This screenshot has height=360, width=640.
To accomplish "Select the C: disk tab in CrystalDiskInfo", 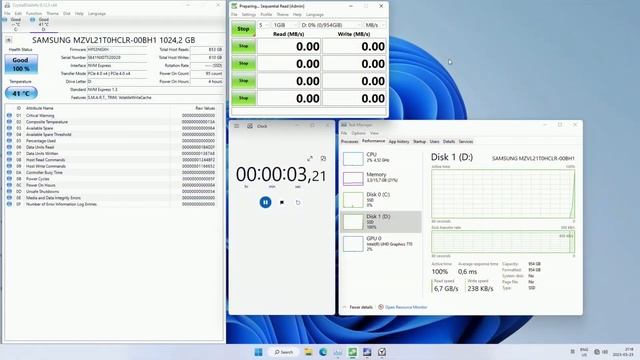I will [16, 24].
